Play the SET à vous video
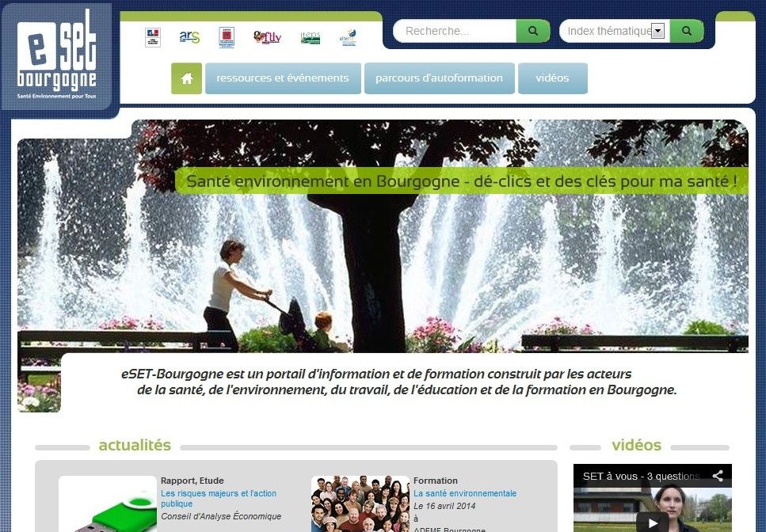This screenshot has width=766, height=532. pyautogui.click(x=653, y=522)
